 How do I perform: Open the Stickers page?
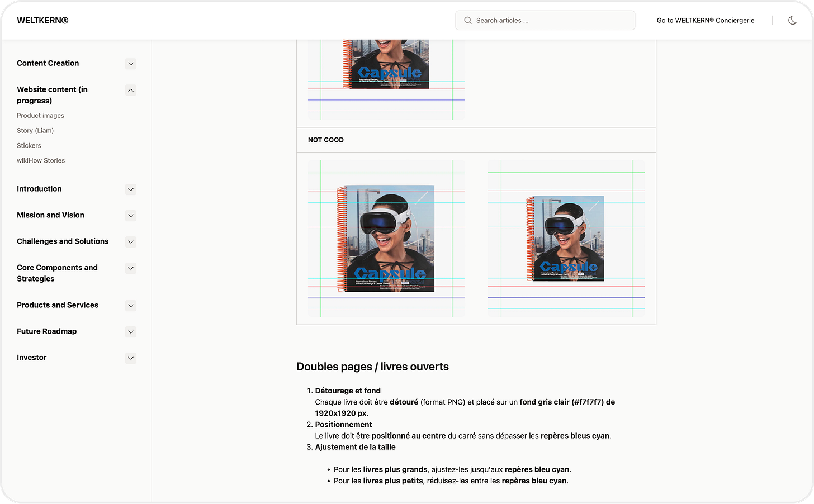pyautogui.click(x=29, y=146)
